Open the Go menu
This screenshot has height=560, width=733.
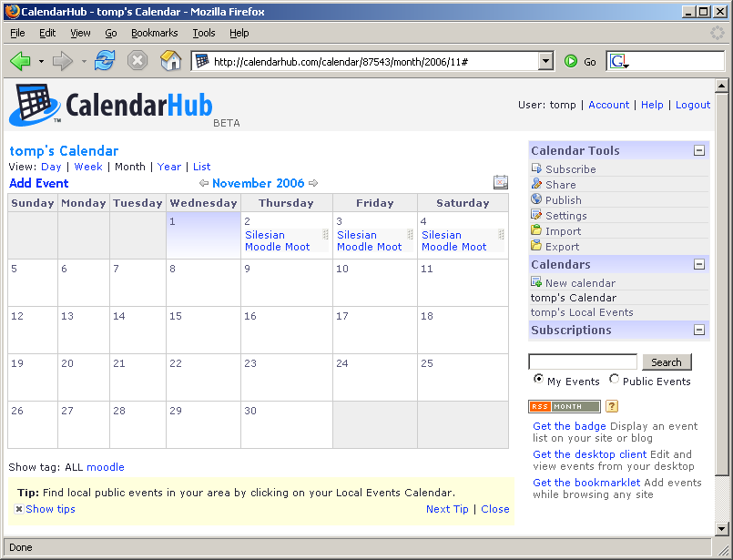[111, 33]
